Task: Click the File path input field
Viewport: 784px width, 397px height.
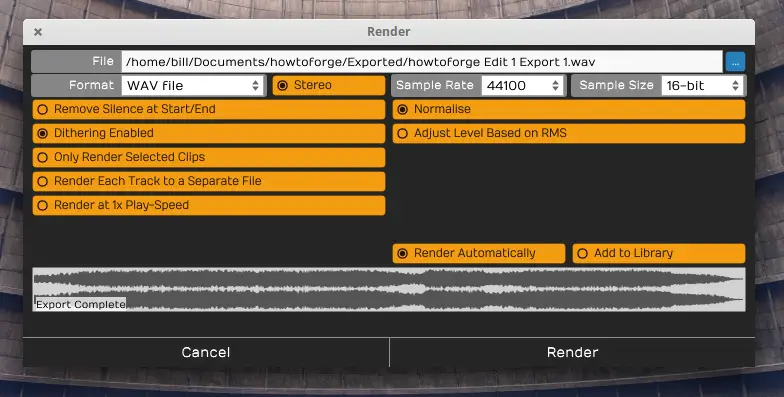Action: [x=422, y=62]
